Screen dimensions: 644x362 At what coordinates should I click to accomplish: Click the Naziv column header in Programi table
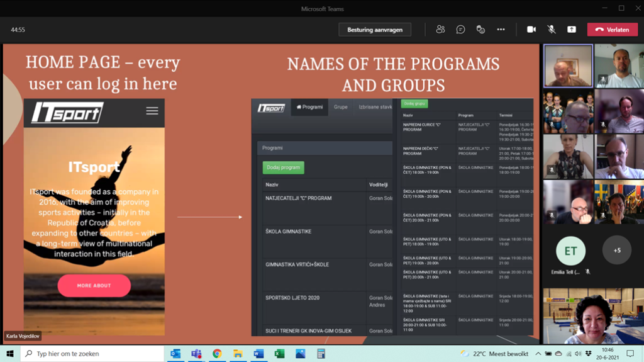[272, 184]
